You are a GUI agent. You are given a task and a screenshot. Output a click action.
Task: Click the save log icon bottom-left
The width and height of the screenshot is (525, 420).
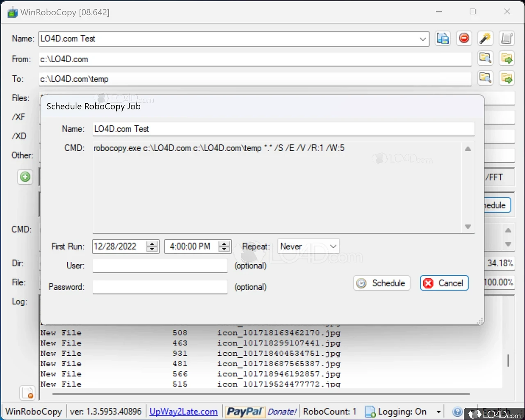[x=27, y=393]
